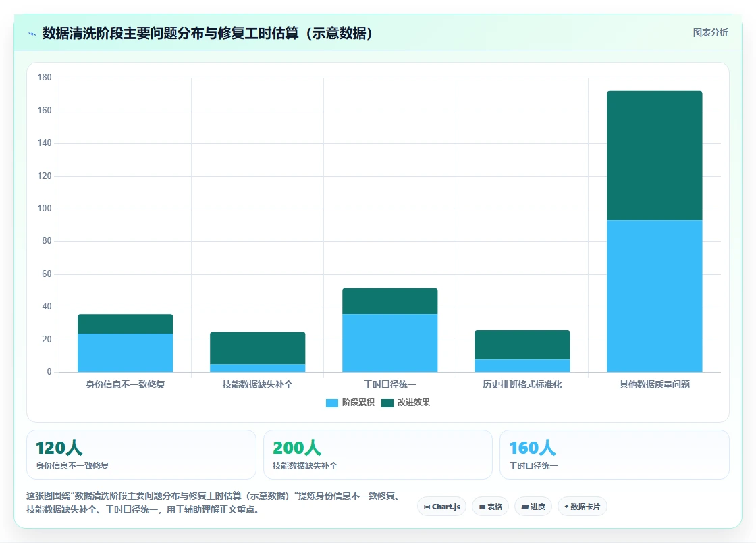This screenshot has width=756, height=543.
Task: Click the blue bar segment for 历史排班格式标准化
Action: (522, 365)
